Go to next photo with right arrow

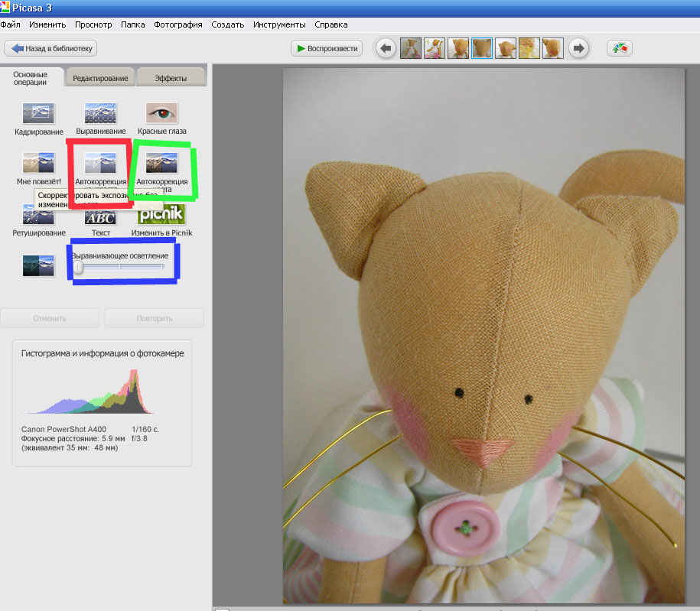[578, 48]
